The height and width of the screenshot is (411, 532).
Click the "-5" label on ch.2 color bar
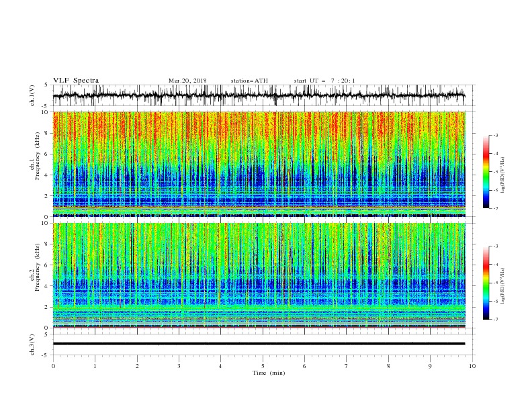coord(495,283)
